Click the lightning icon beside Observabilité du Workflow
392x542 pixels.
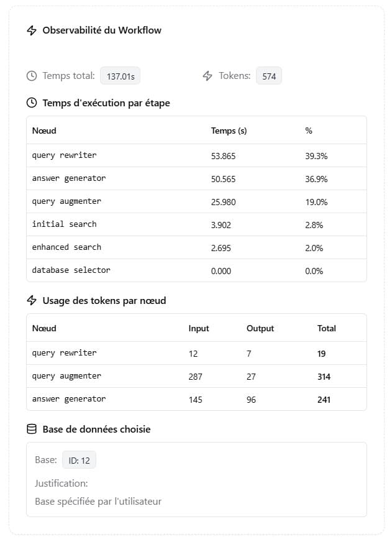[x=31, y=30]
